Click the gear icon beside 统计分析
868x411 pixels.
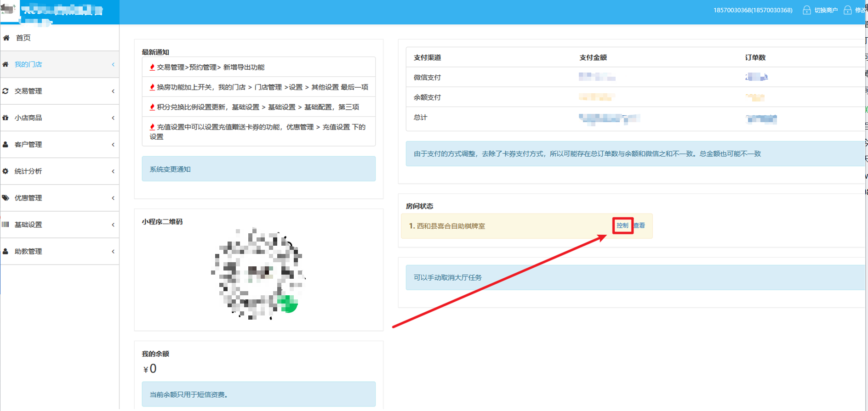point(6,171)
